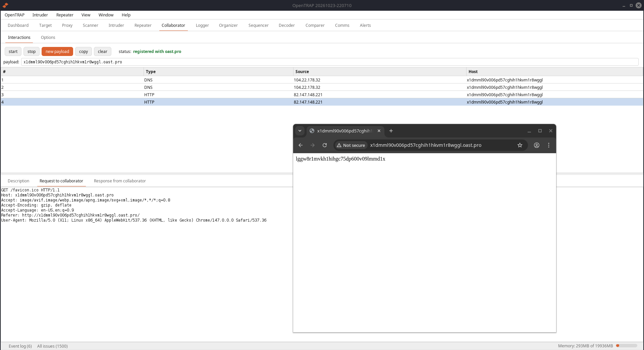The image size is (644, 350).
Task: Reload the browser page
Action: pyautogui.click(x=325, y=145)
